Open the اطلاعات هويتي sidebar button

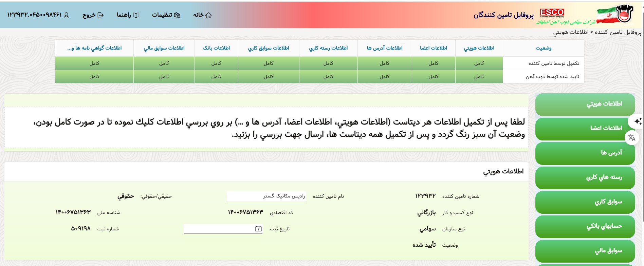(585, 104)
